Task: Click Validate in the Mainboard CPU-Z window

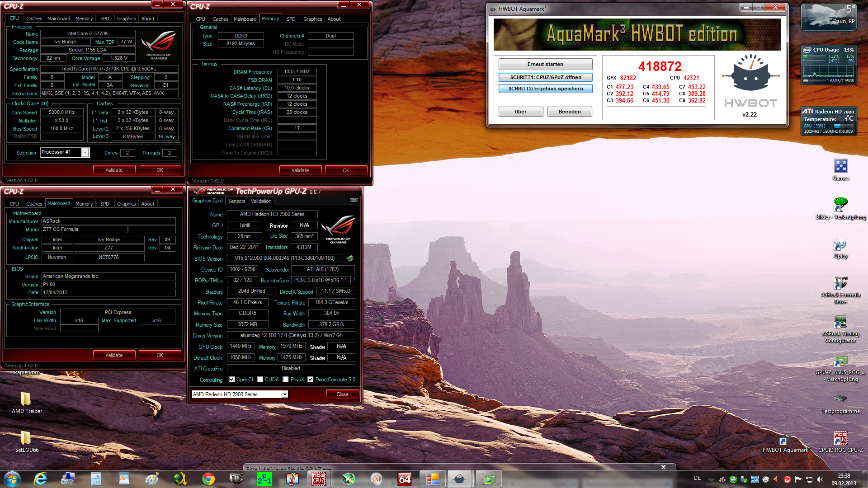Action: tap(114, 355)
